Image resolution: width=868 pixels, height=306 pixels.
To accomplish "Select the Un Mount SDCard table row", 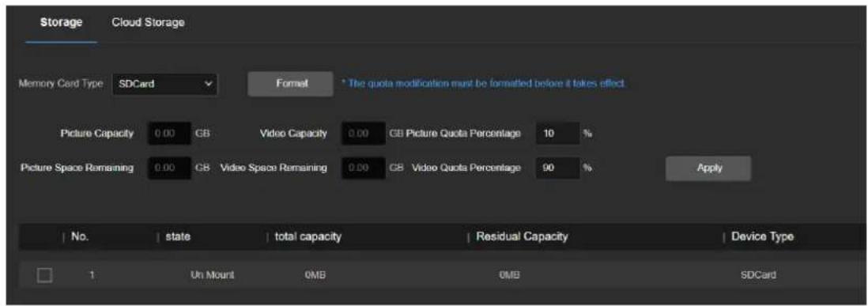I will point(434,274).
